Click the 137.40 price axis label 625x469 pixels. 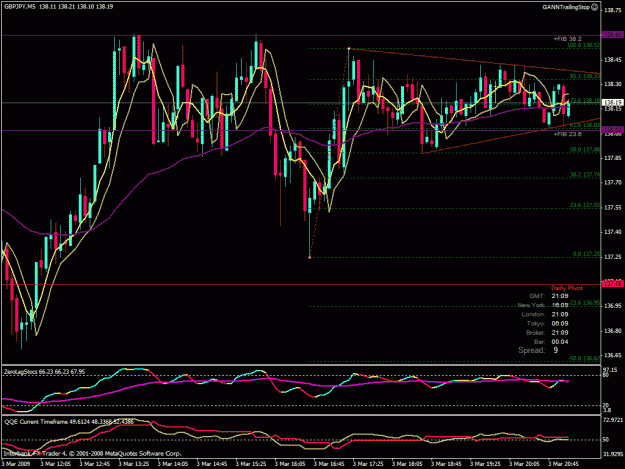(613, 232)
